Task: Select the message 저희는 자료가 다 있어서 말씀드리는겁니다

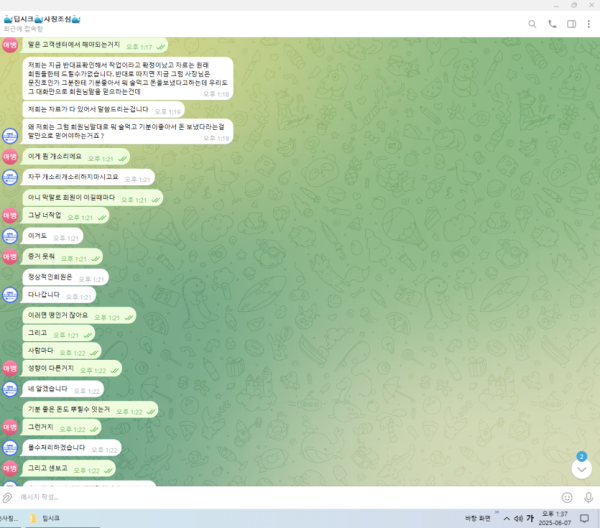Action: pyautogui.click(x=103, y=109)
